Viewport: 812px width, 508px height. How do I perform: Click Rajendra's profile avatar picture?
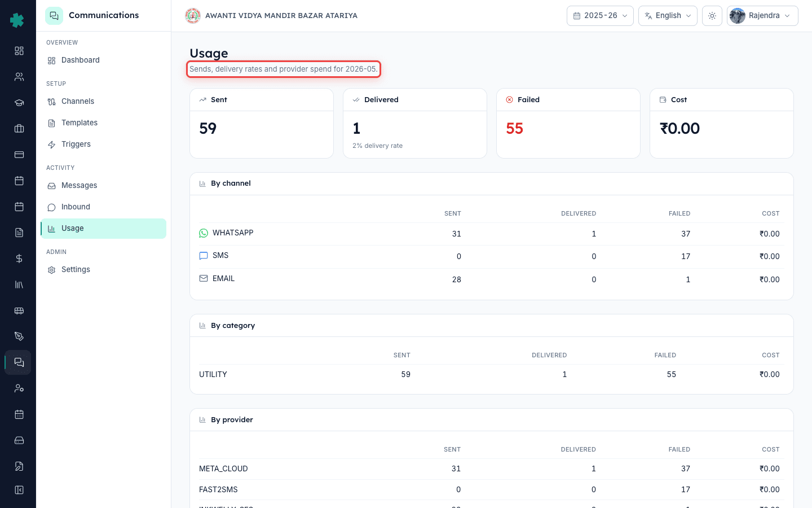click(738, 16)
